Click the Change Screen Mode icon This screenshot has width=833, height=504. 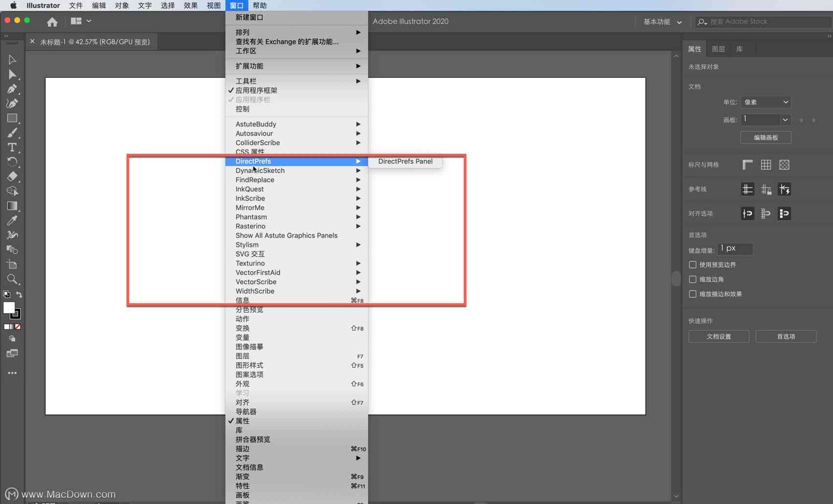12,354
